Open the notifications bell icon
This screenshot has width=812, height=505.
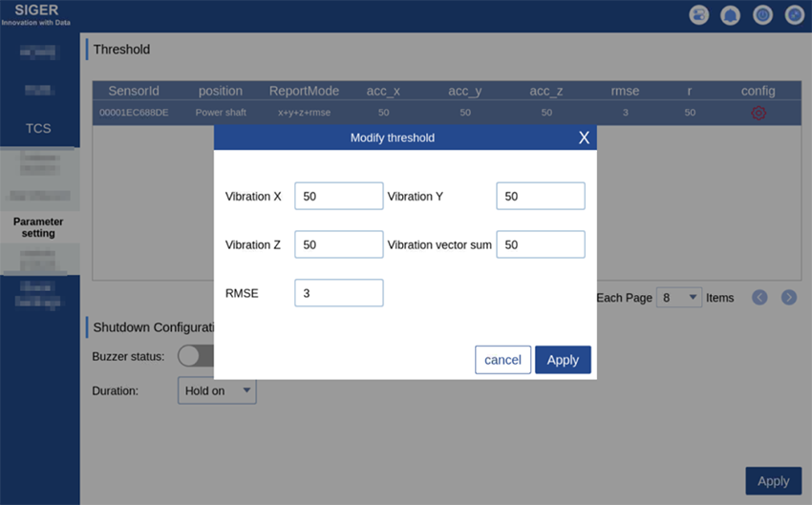[731, 15]
